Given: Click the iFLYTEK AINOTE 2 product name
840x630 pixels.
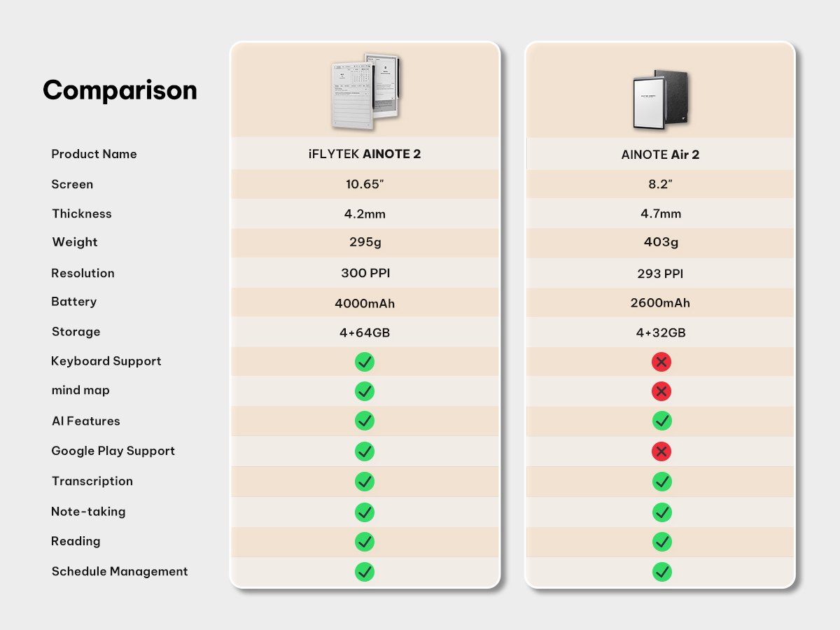Looking at the screenshot, I should click(x=364, y=154).
